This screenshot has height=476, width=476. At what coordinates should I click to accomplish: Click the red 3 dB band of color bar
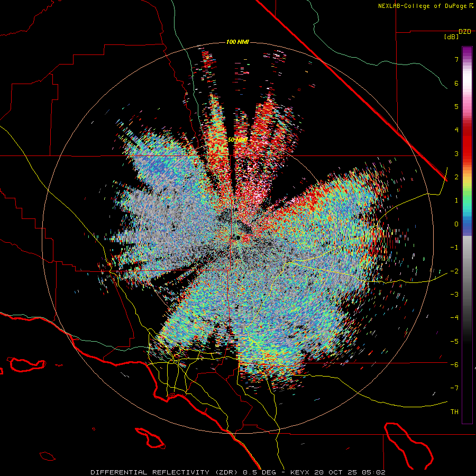coord(467,153)
